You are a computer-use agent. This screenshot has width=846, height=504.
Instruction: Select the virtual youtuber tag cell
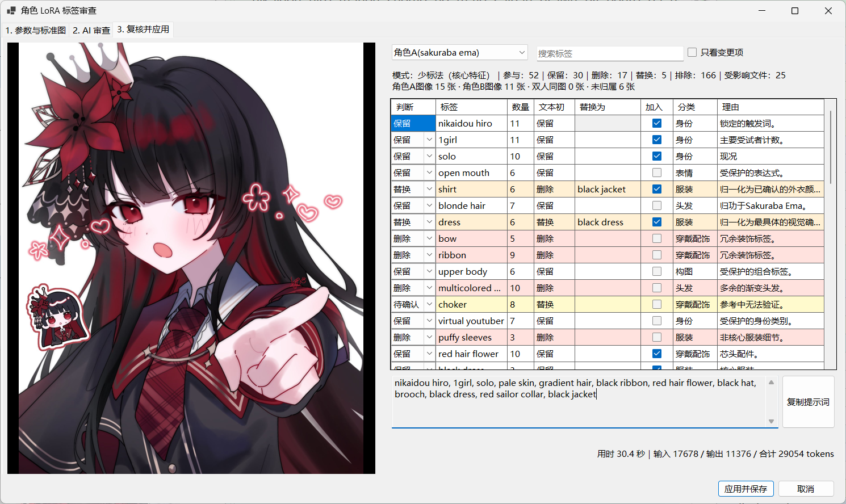[x=471, y=321]
